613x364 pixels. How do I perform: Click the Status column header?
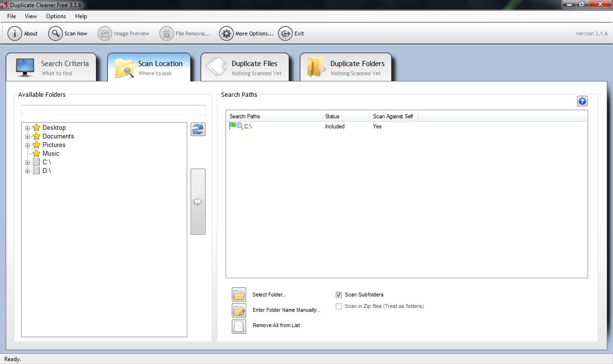point(346,116)
